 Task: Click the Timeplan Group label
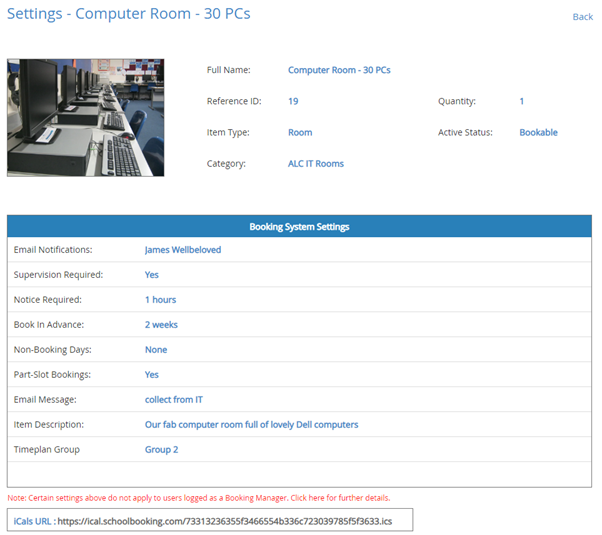coord(46,449)
